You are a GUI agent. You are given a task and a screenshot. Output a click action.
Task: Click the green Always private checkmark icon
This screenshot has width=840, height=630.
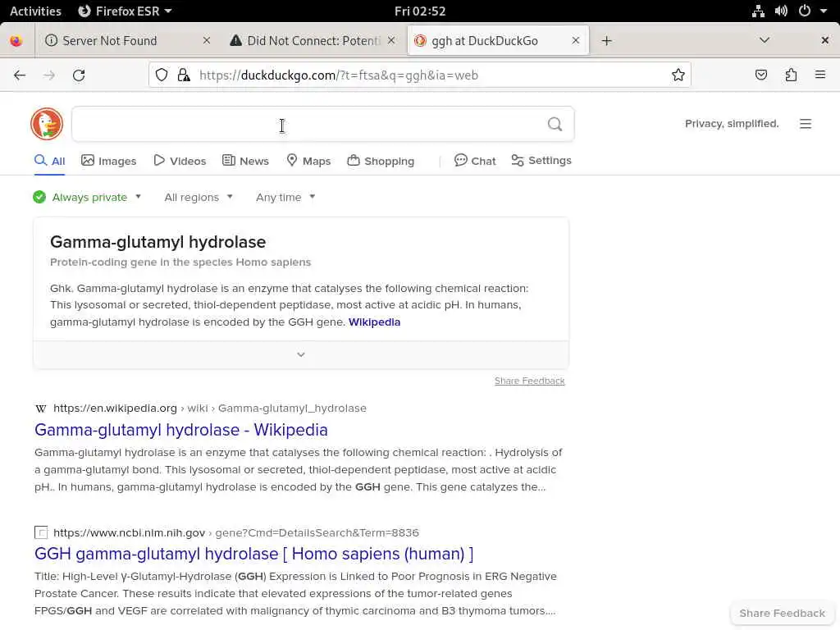point(39,197)
